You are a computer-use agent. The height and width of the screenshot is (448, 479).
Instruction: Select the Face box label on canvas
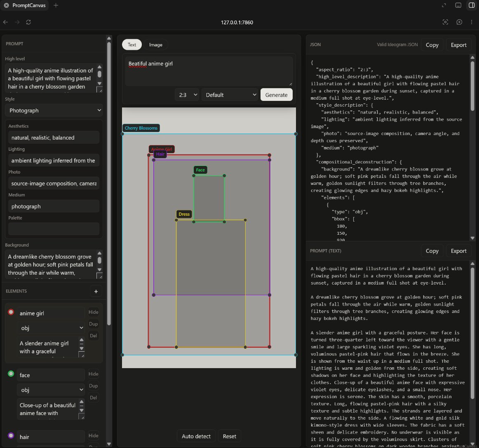200,170
